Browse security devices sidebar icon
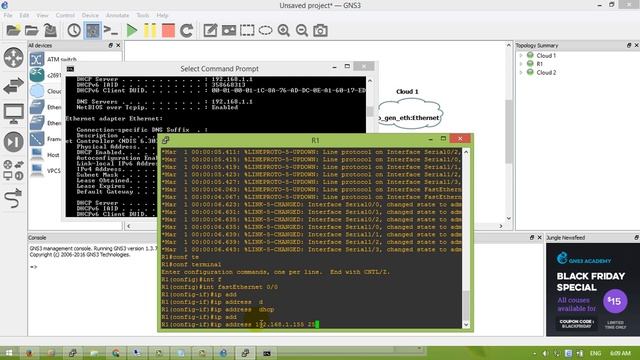Image resolution: width=640 pixels, height=360 pixels. 13,142
